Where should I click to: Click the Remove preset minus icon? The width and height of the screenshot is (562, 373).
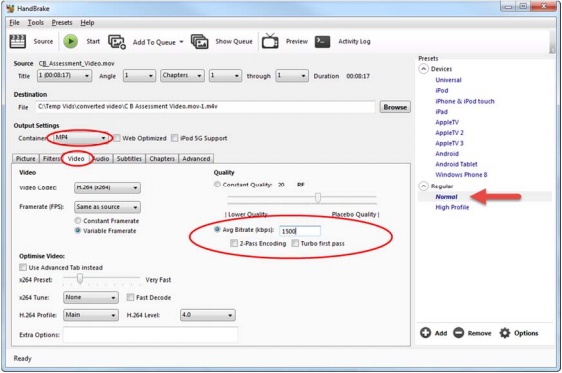458,333
